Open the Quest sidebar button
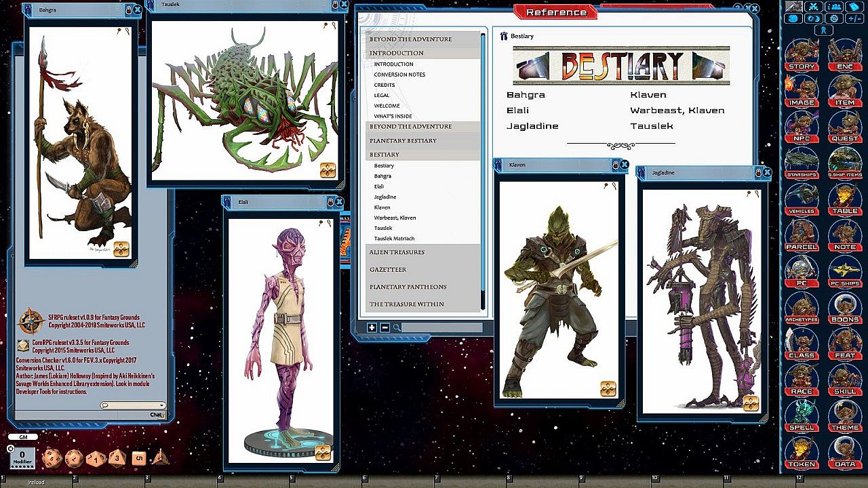Viewport: 868px width, 488px height. (x=845, y=127)
